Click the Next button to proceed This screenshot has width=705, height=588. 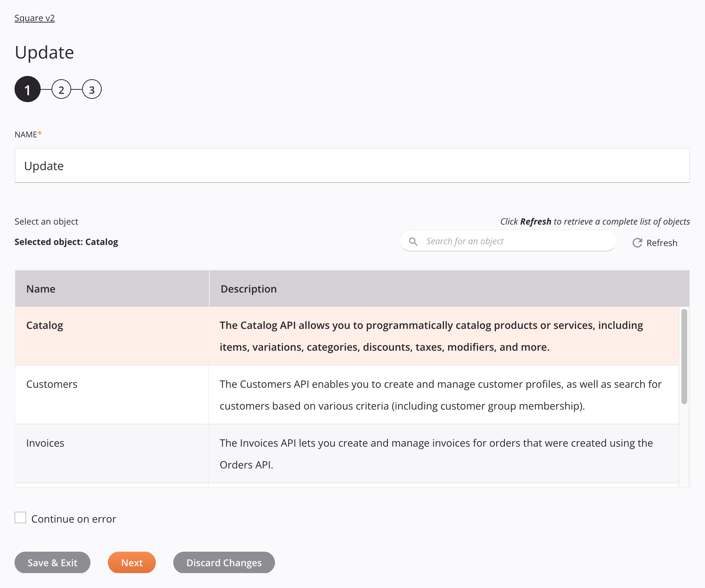point(132,562)
